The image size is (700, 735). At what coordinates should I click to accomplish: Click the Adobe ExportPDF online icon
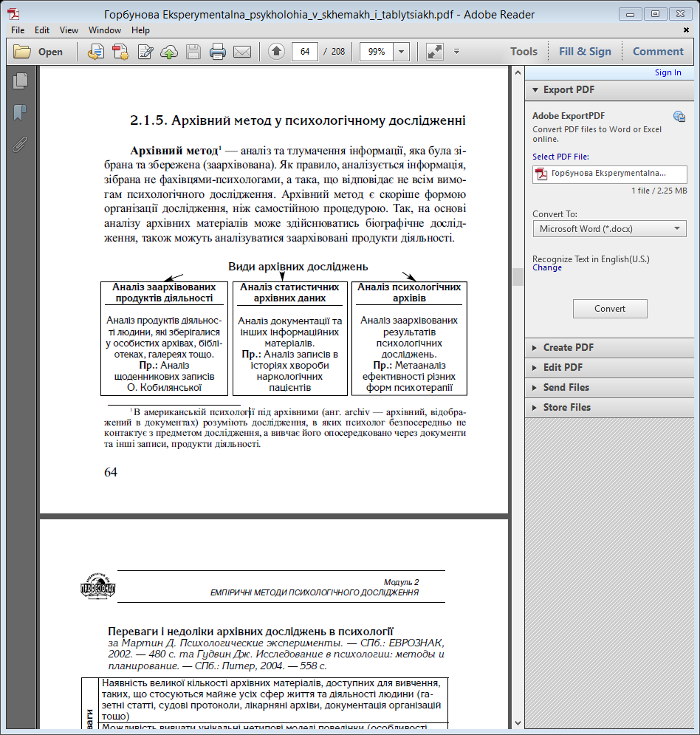tap(679, 116)
